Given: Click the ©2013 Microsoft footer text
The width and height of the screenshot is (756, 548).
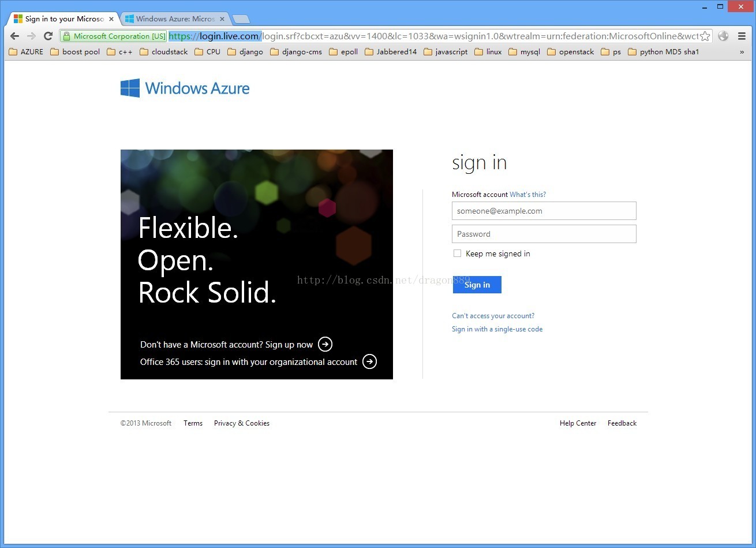Looking at the screenshot, I should pyautogui.click(x=146, y=423).
